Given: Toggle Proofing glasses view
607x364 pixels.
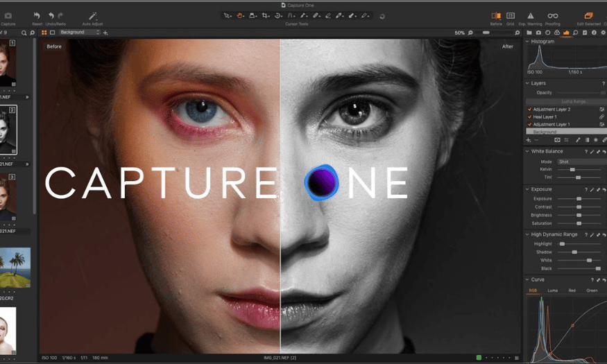Looking at the screenshot, I should 553,15.
